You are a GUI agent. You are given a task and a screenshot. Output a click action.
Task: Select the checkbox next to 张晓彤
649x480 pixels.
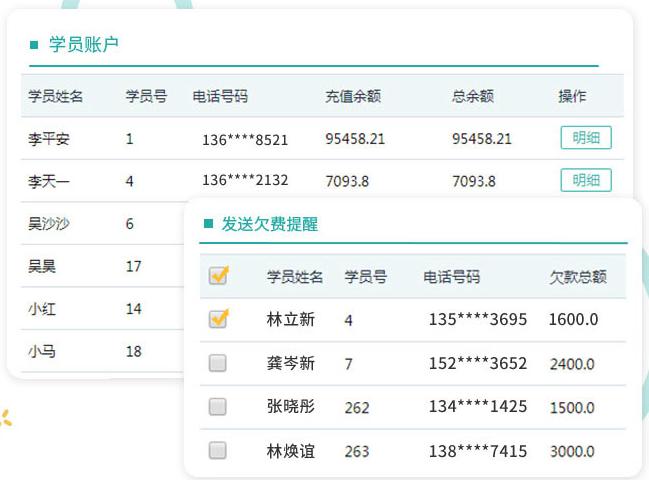pos(218,407)
